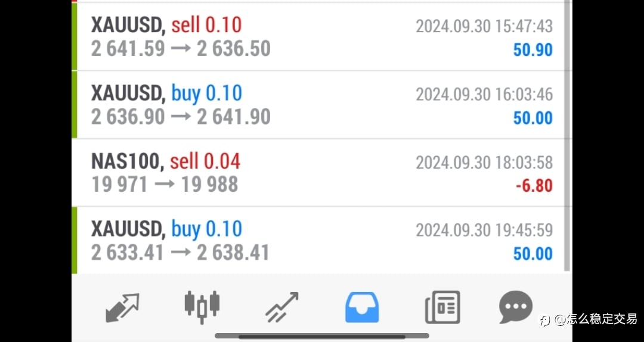Click the vertical scrollbar on right edge
Screen dimensions: 644x342
tap(567, 135)
